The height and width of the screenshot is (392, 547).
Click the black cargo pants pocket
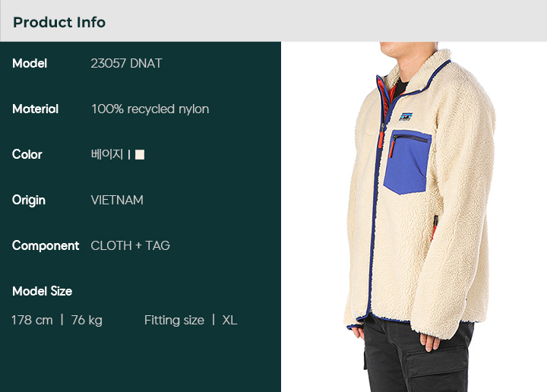pyautogui.click(x=436, y=371)
